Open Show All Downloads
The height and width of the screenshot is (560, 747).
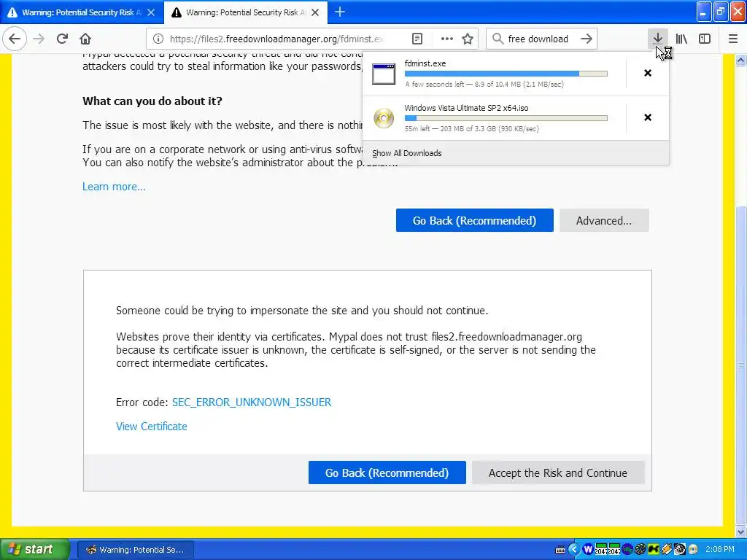click(407, 153)
